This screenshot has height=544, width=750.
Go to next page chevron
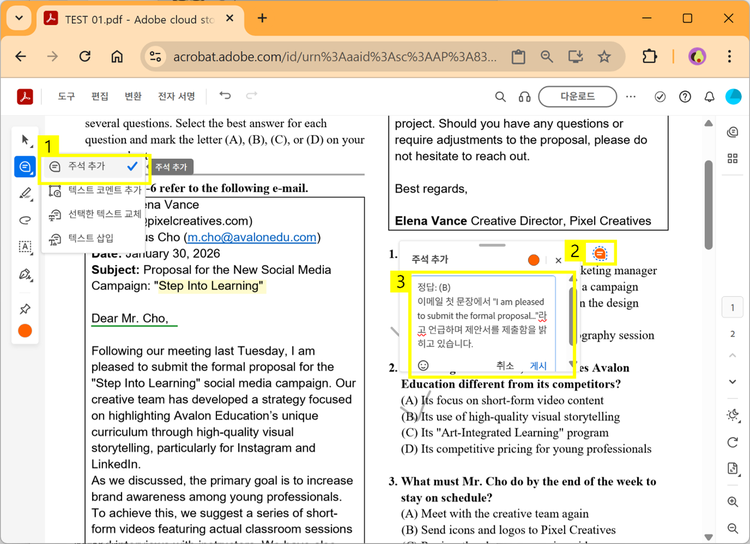click(732, 381)
